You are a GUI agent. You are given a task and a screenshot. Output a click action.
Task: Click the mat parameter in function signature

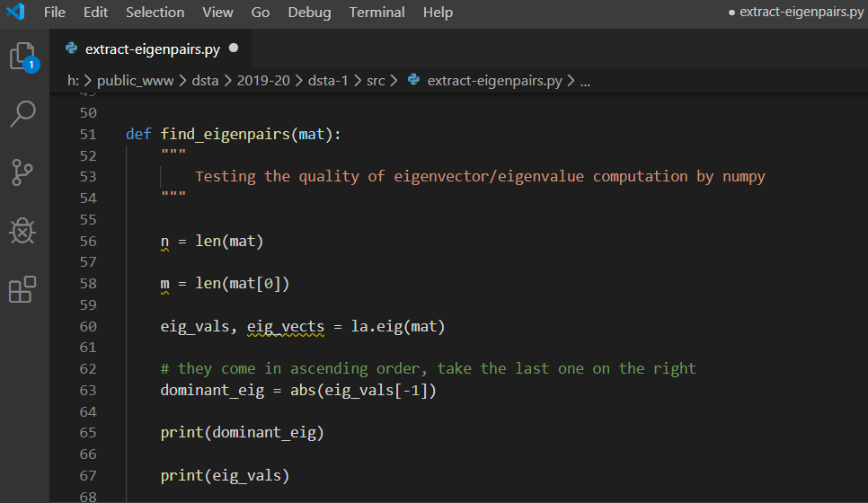tap(312, 135)
